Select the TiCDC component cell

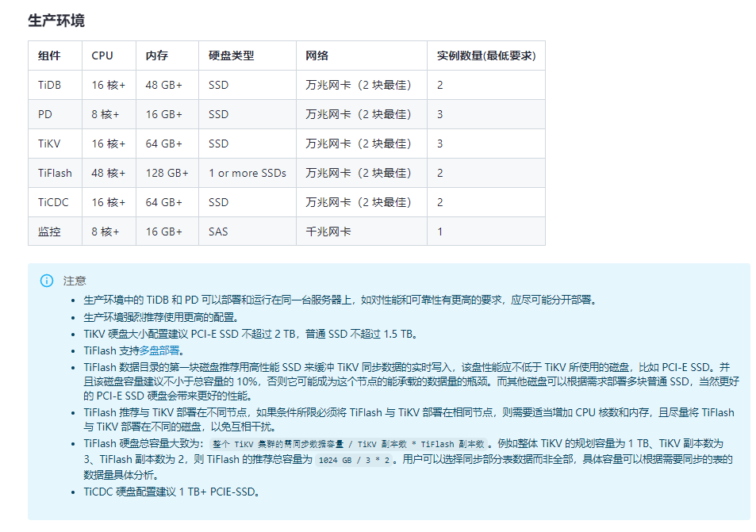click(x=53, y=203)
